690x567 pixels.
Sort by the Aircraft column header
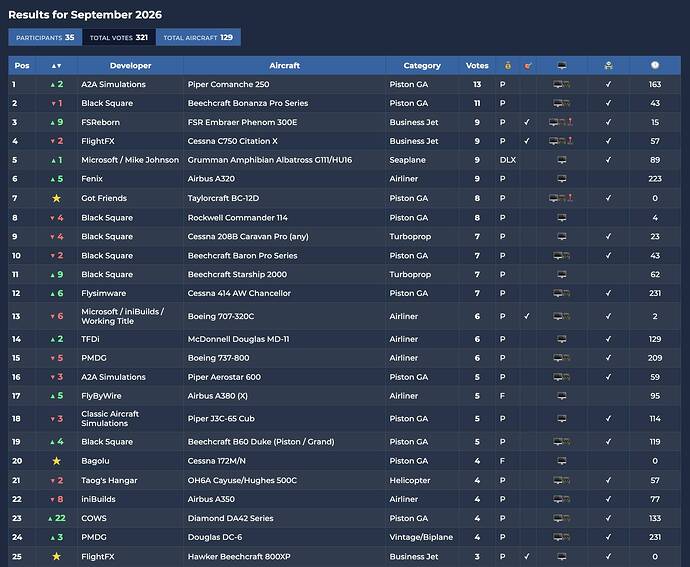point(285,66)
